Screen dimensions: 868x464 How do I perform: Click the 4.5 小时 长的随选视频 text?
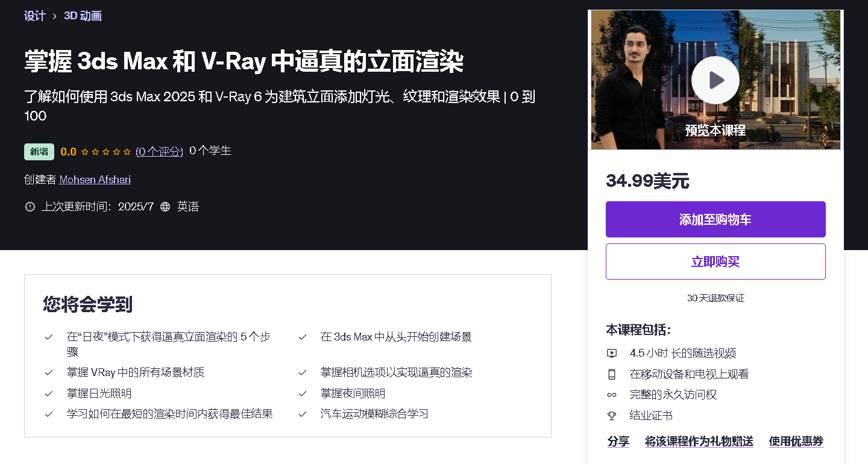(x=683, y=354)
